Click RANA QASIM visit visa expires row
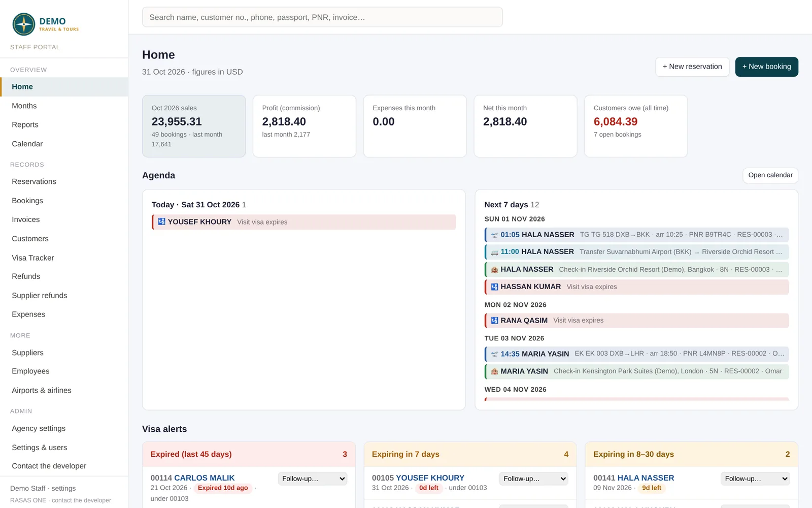 (636, 321)
